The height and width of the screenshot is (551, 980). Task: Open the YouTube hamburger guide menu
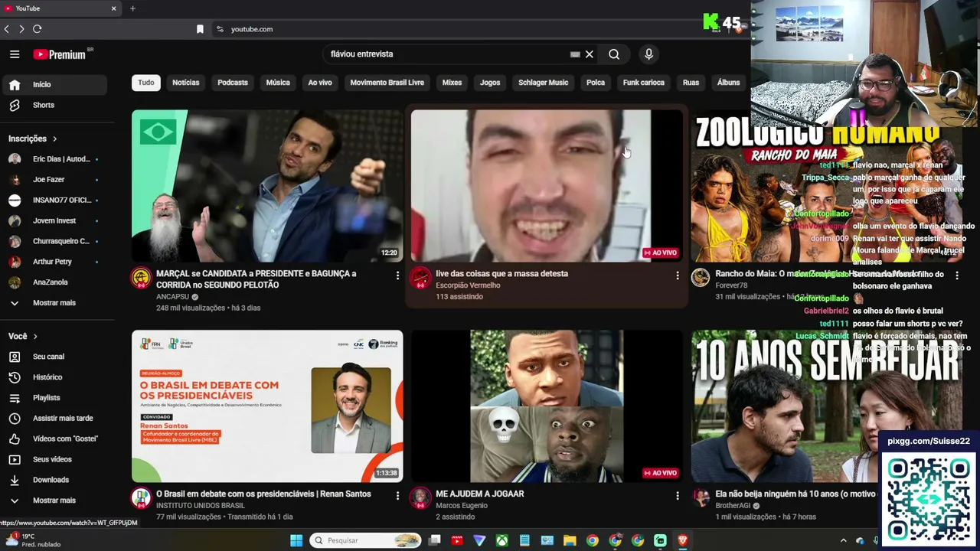pyautogui.click(x=15, y=54)
